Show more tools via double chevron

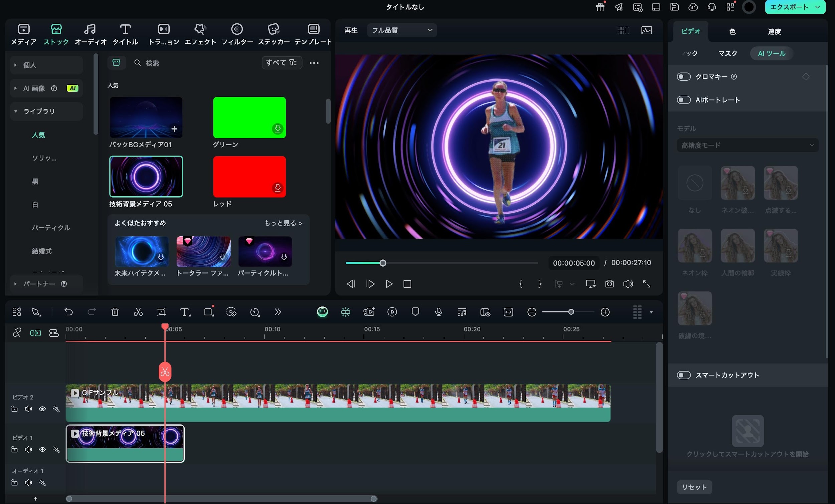tap(278, 312)
